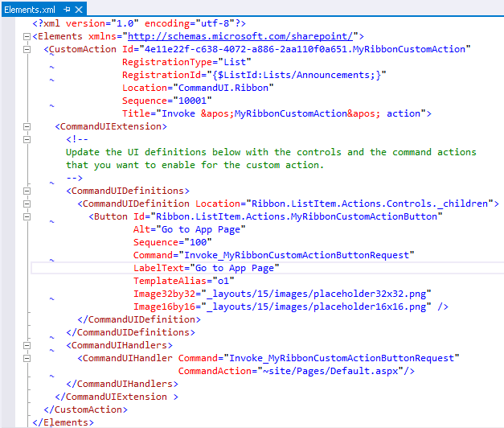
Task: Collapse the CustomAction element outline
Action: point(27,50)
